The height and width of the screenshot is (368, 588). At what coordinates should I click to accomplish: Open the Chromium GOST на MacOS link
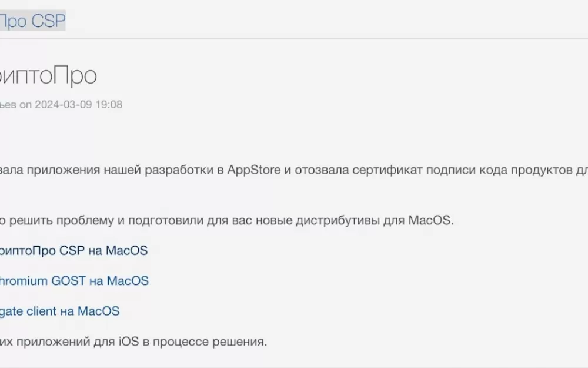[74, 281]
